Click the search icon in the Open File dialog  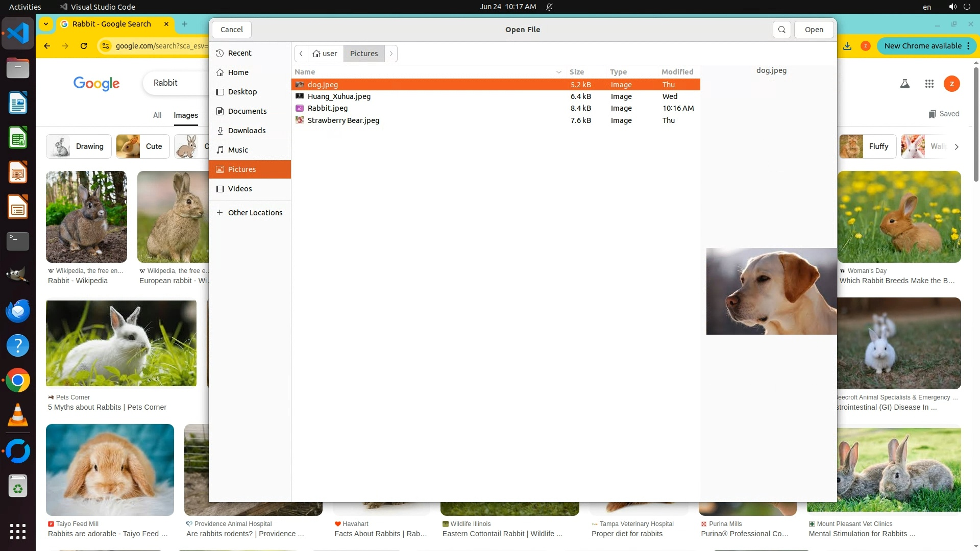tap(781, 30)
